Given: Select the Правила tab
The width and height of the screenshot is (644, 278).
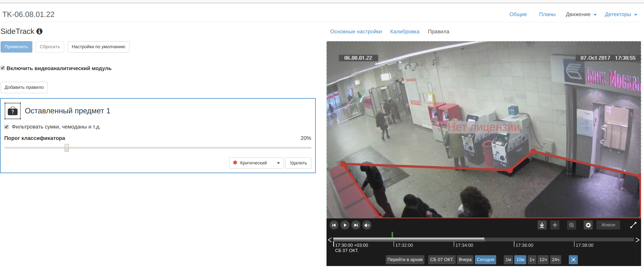Looking at the screenshot, I should (438, 32).
